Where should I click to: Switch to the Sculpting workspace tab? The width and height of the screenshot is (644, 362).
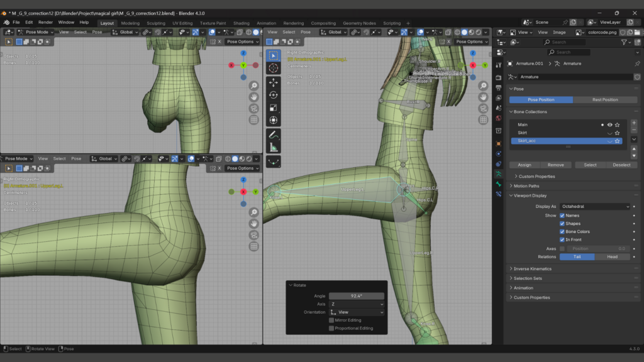coord(156,23)
